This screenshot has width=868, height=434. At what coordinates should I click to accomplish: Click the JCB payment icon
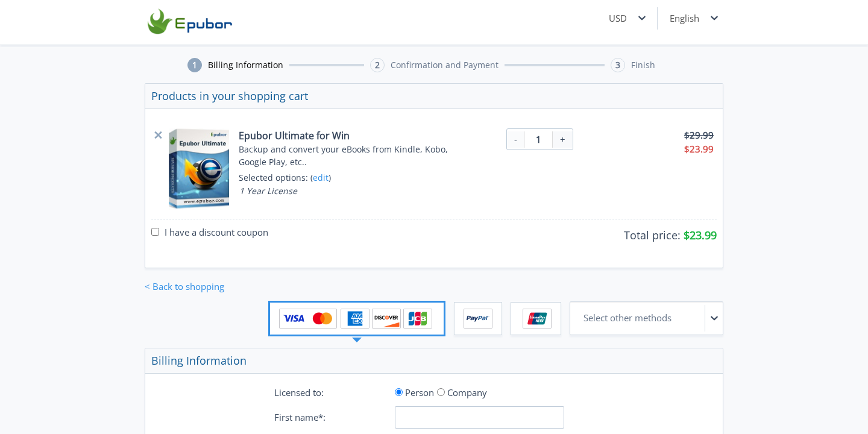point(418,318)
